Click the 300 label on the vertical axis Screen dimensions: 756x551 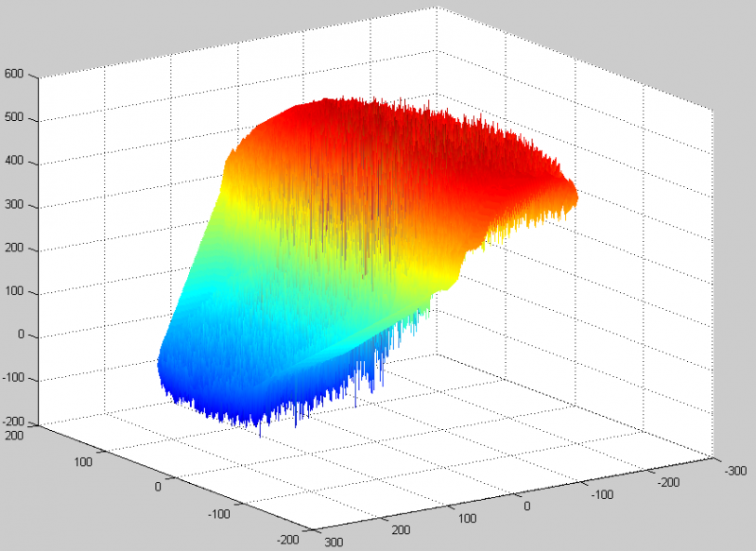pos(13,204)
